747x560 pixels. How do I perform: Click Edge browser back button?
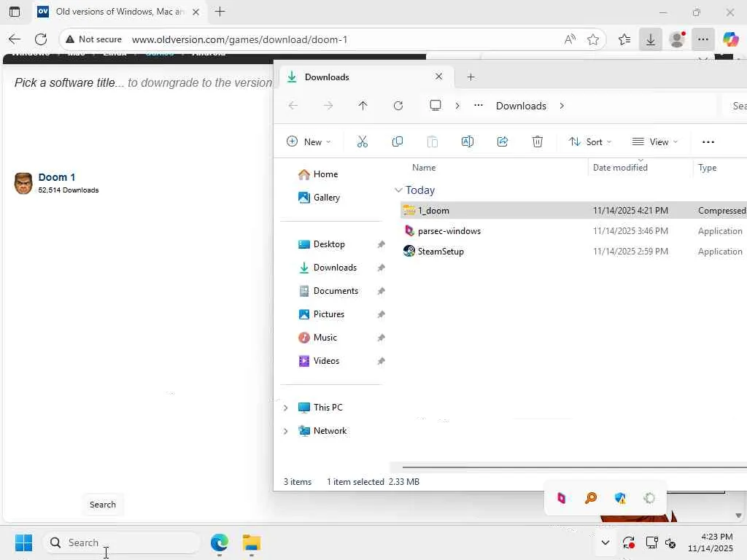15,39
